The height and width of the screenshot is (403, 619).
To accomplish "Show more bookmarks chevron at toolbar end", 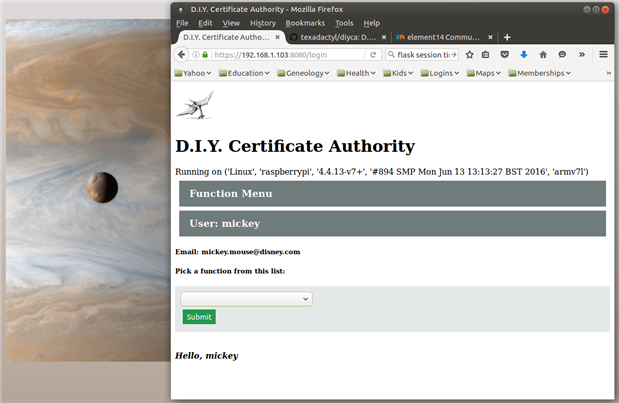I will (608, 73).
